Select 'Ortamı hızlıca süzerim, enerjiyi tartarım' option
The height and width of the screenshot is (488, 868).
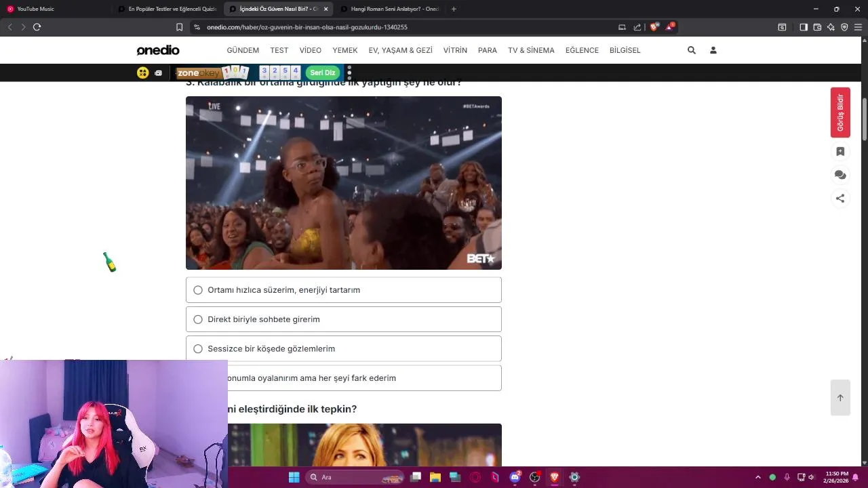pos(344,290)
